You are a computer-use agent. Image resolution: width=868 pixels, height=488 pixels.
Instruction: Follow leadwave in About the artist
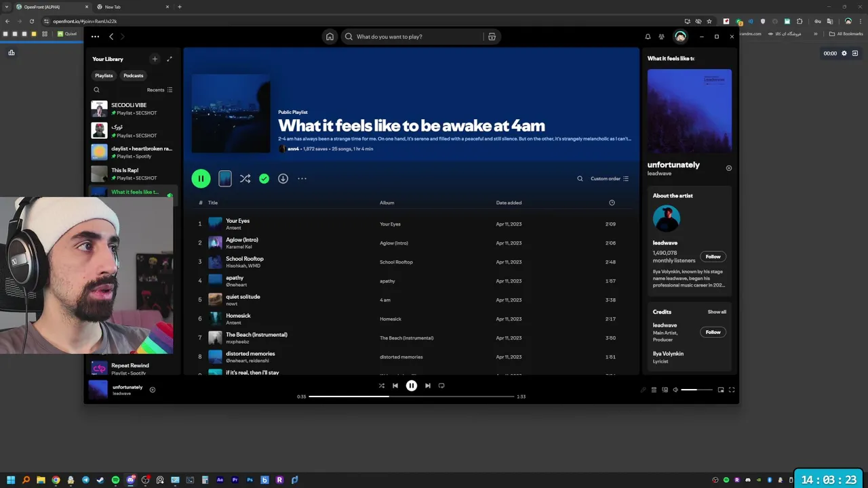713,256
